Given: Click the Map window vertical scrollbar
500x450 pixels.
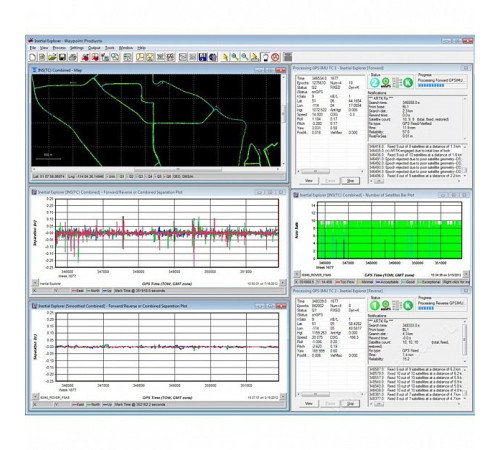Looking at the screenshot, I should pos(284,120).
